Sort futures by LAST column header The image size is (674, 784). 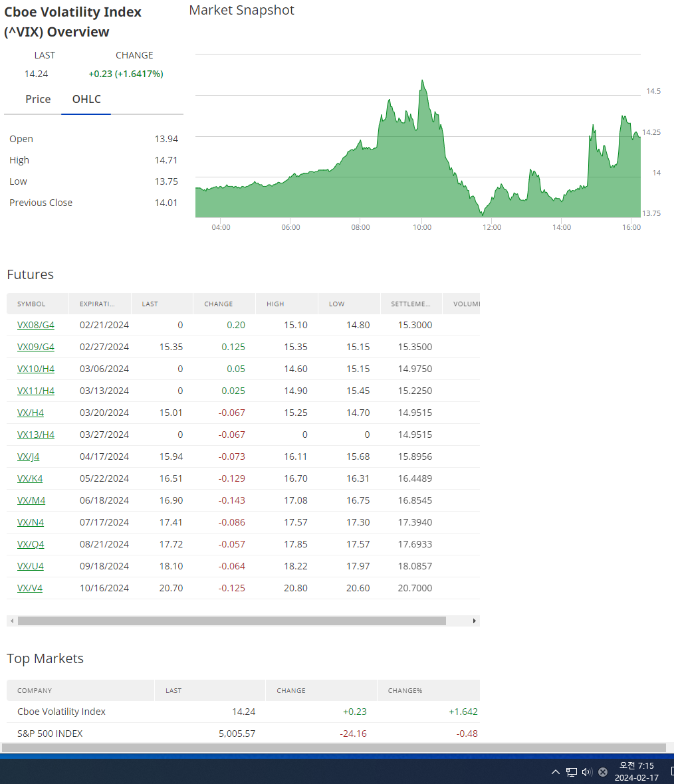[162, 304]
